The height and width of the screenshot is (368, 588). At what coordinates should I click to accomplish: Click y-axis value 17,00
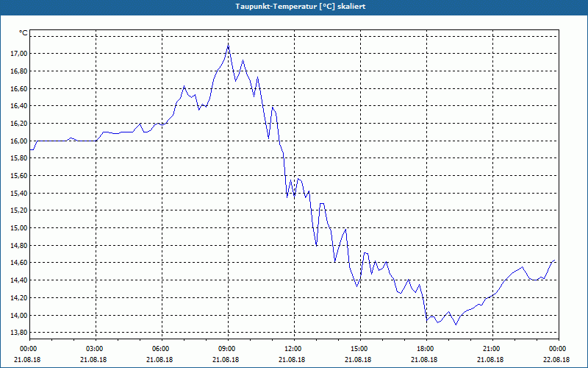tap(20, 54)
